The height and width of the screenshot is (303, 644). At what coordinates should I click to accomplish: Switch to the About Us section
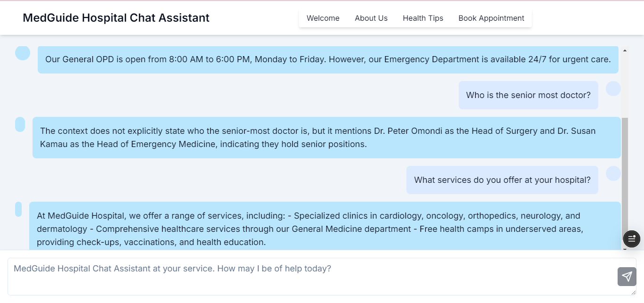(371, 18)
